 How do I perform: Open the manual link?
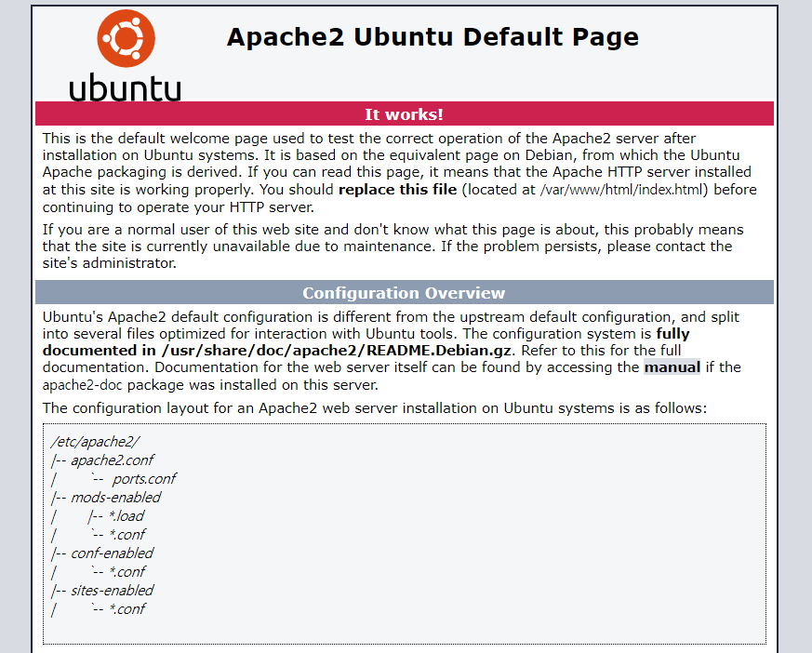click(672, 367)
